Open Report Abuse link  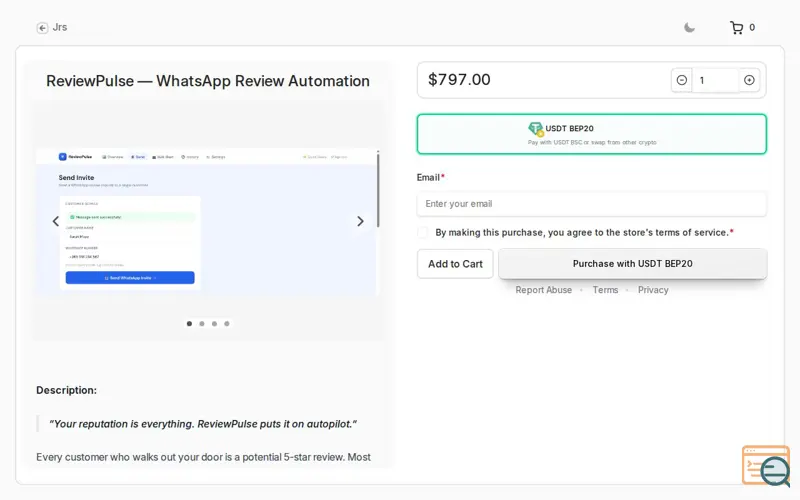tap(543, 290)
